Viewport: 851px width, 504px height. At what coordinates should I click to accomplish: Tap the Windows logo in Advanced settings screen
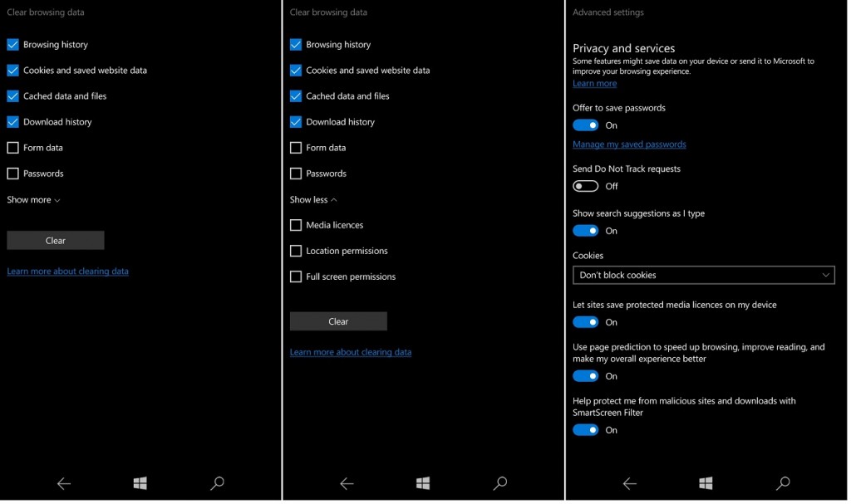click(x=706, y=483)
